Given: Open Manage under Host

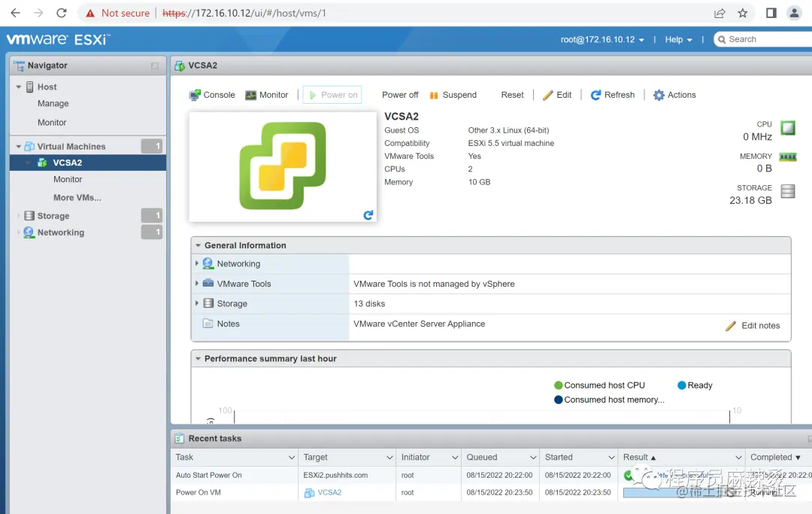Looking at the screenshot, I should (53, 104).
